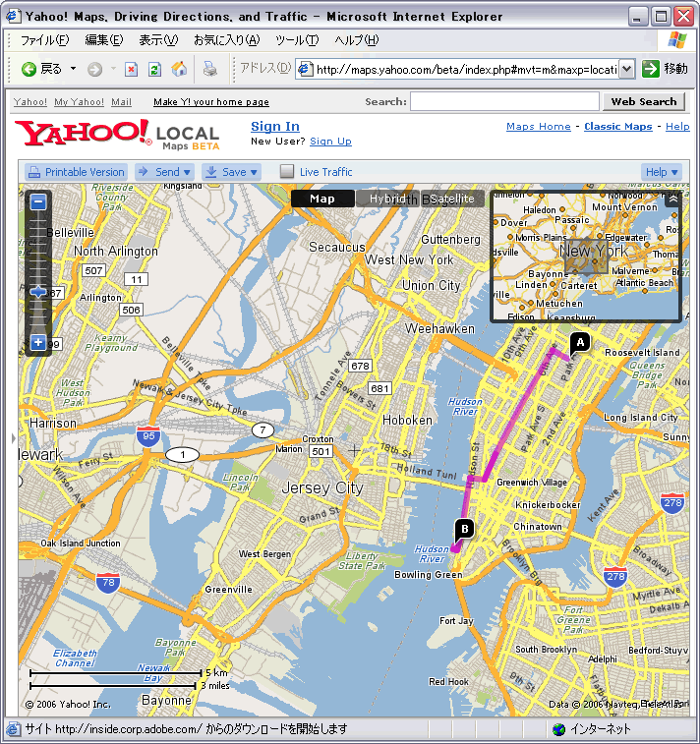
Task: Open the 編集(E) menu
Action: (104, 40)
